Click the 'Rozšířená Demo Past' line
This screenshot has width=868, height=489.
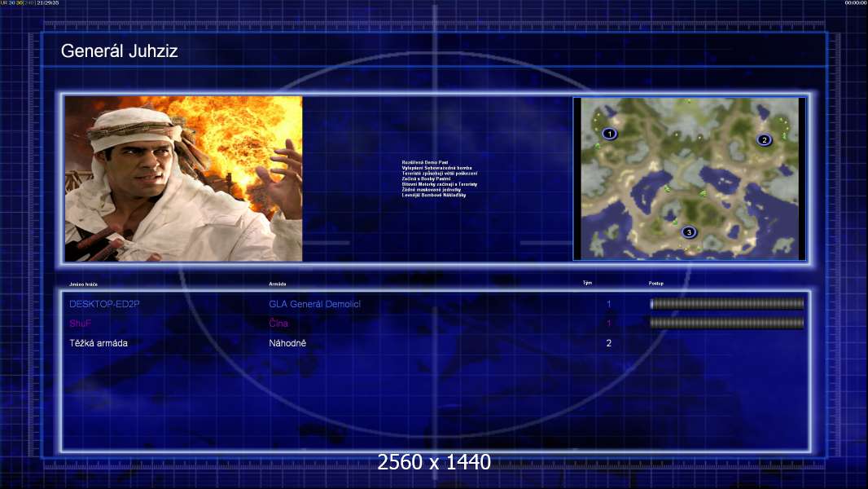point(425,162)
